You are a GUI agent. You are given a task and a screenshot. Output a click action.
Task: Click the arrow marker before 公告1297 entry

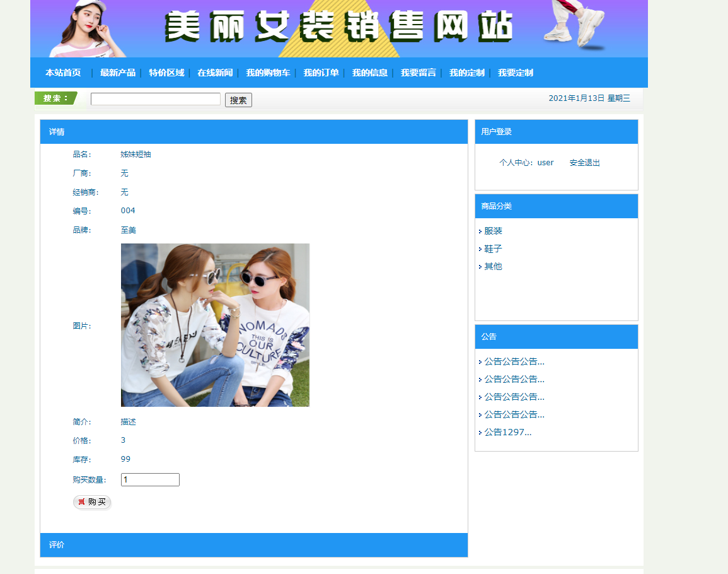(x=481, y=432)
